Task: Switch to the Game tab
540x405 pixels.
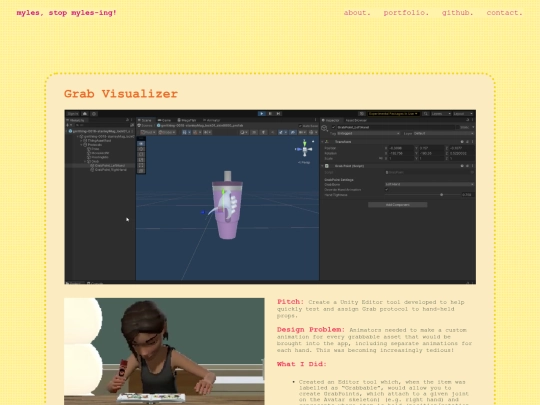Action: coord(165,120)
